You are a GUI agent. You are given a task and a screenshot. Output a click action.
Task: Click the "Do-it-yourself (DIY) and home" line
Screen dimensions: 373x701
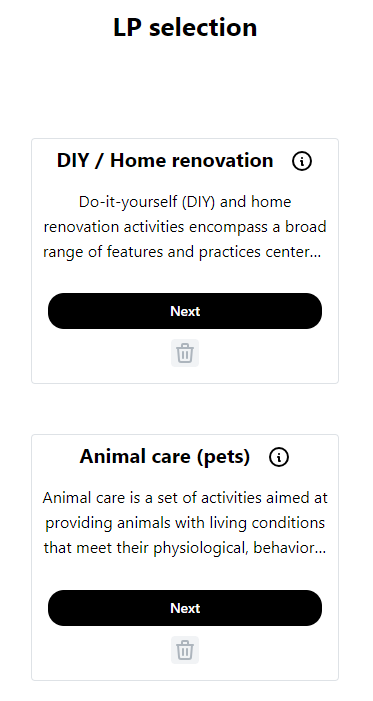pyautogui.click(x=185, y=202)
